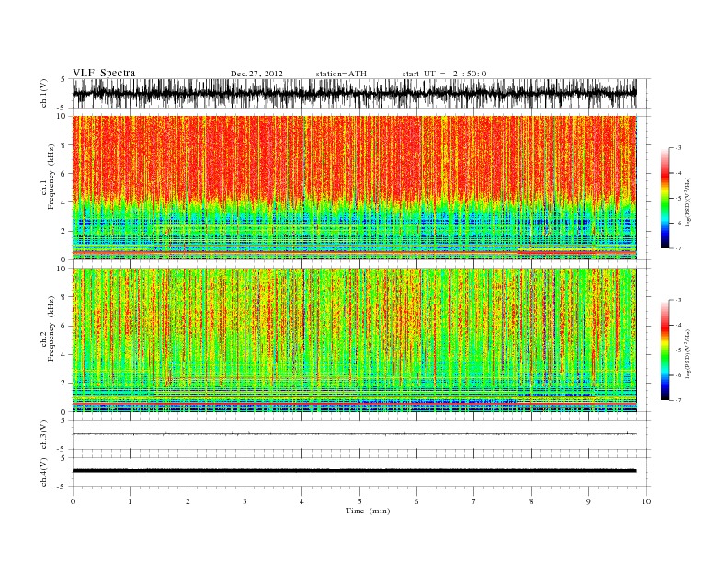This screenshot has height=563, width=728.
Task: Click the ch.1 spectrogram panel
Action: click(x=354, y=188)
